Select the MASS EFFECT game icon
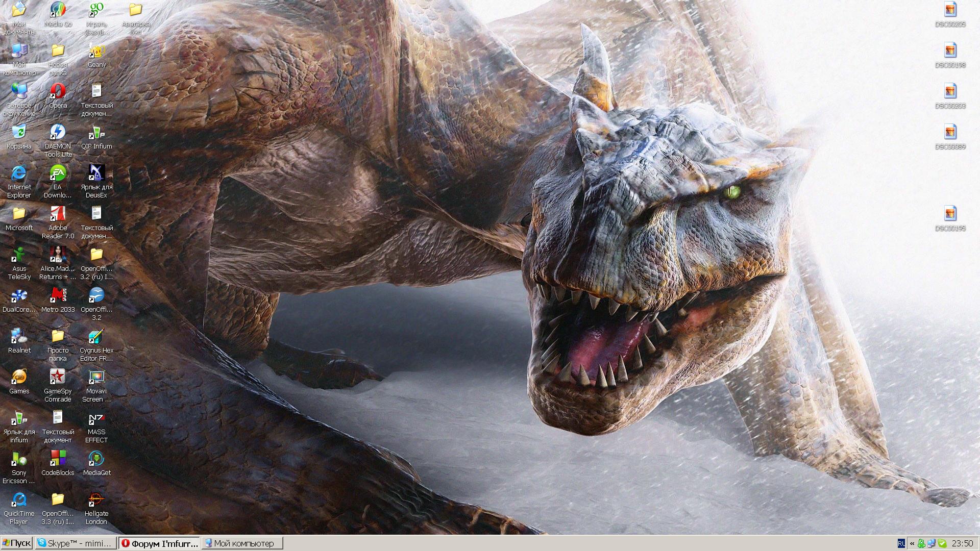This screenshot has height=551, width=980. pyautogui.click(x=96, y=427)
